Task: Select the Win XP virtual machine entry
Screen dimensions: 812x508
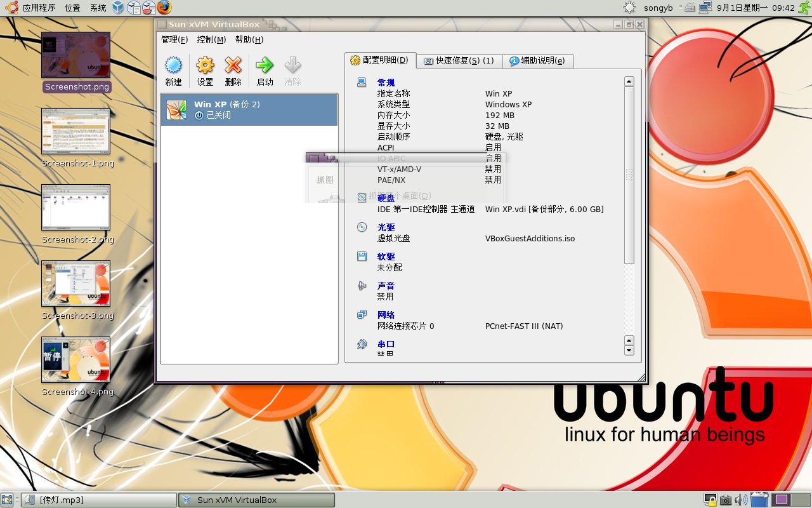Action: pyautogui.click(x=249, y=110)
